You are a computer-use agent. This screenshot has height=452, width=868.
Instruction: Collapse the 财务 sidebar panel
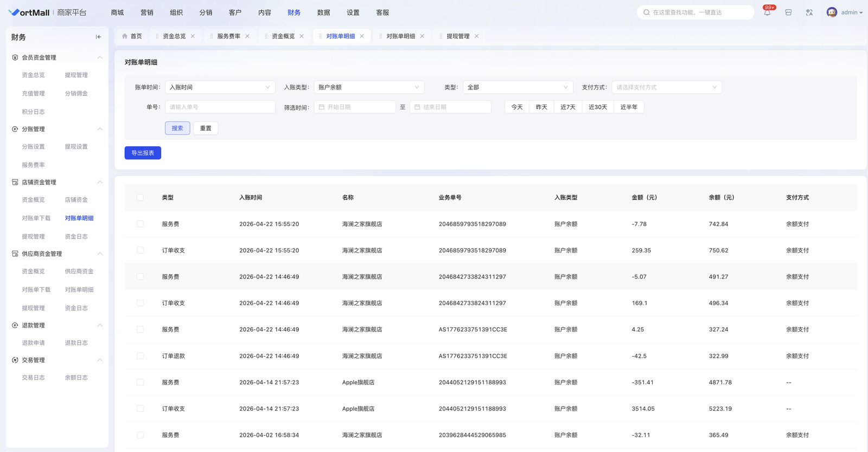point(98,37)
